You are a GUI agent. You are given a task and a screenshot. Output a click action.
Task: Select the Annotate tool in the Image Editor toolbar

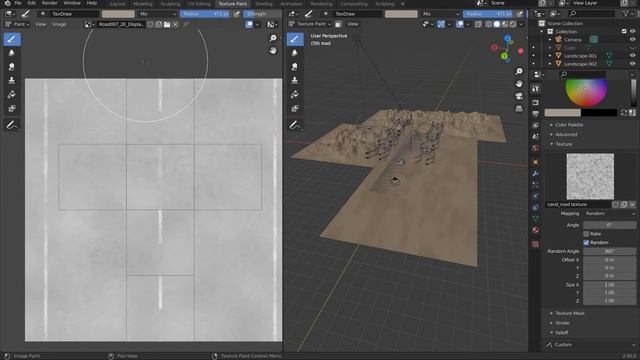tap(12, 125)
